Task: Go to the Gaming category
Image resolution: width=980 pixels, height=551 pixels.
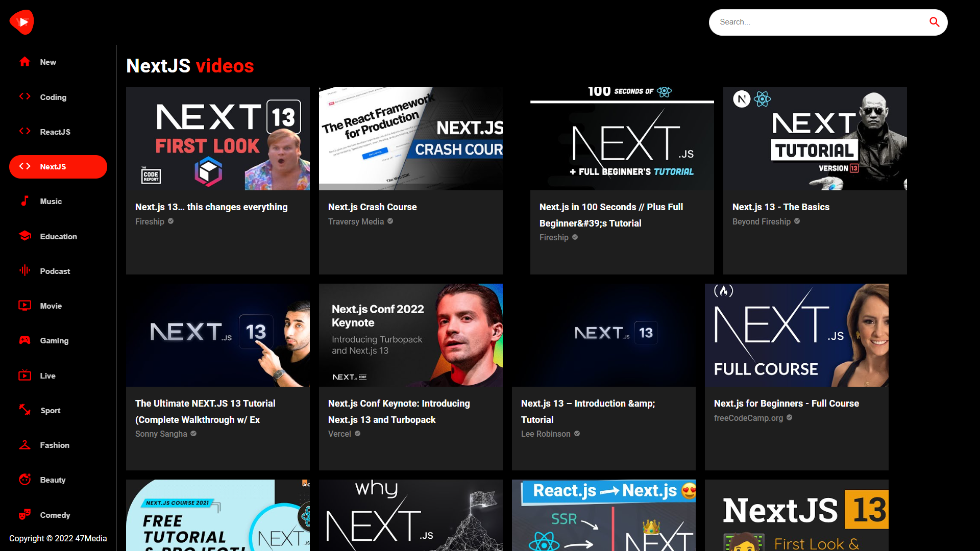Action: tap(58, 340)
